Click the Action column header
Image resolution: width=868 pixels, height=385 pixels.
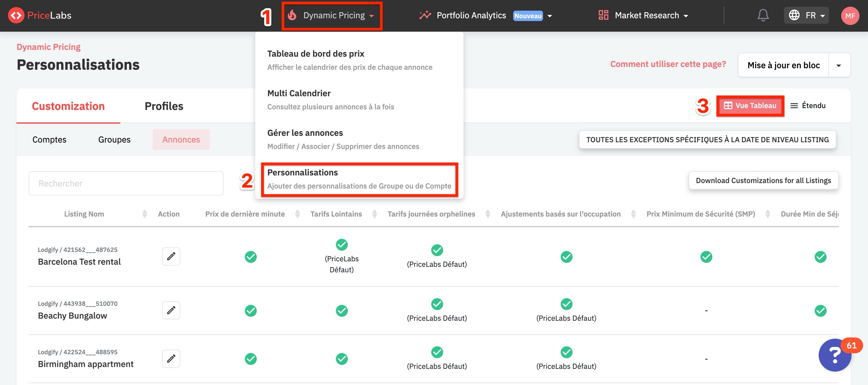tap(168, 214)
